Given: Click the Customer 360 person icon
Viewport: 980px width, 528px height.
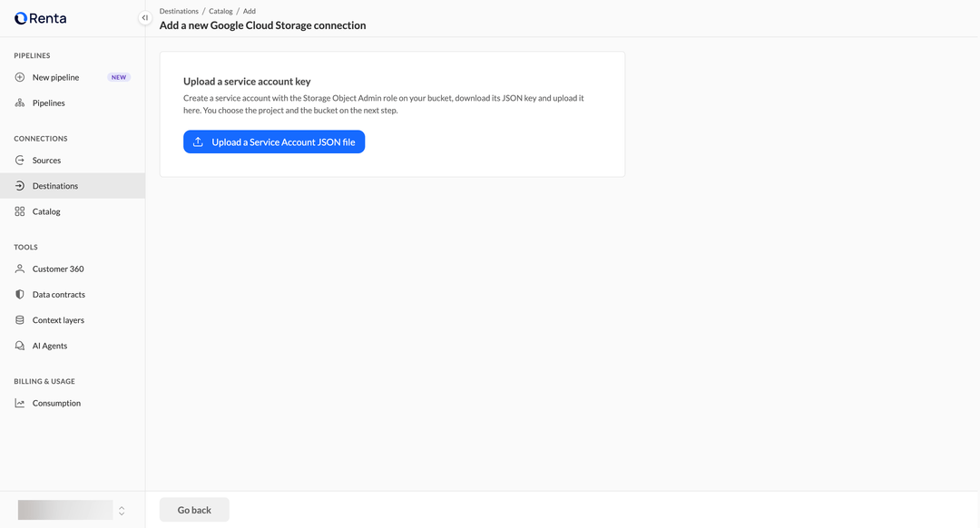Looking at the screenshot, I should (20, 269).
